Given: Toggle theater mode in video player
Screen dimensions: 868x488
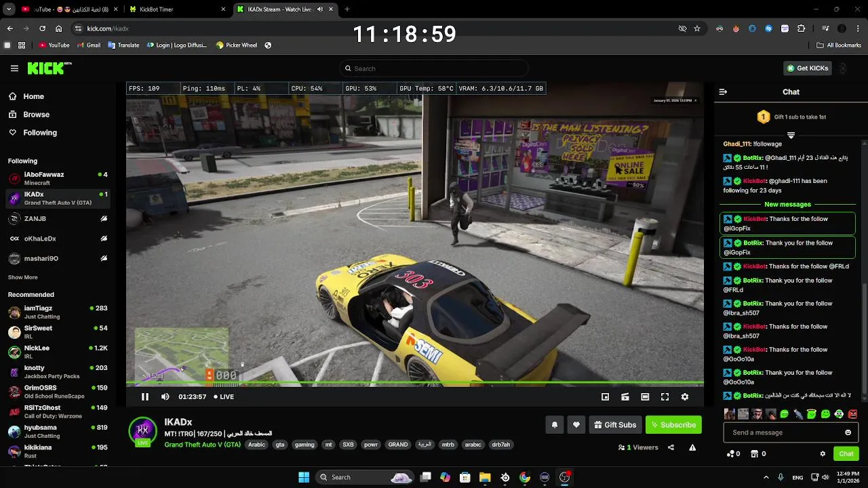Looking at the screenshot, I should [x=645, y=396].
